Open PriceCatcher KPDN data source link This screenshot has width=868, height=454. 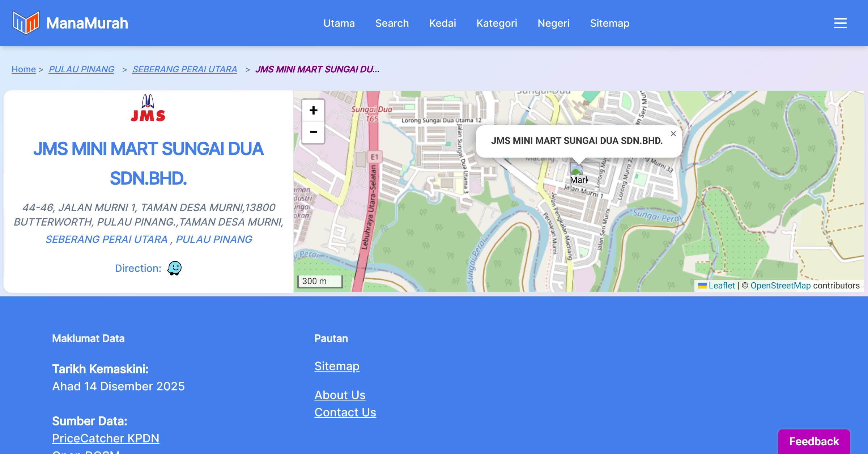[x=106, y=438]
